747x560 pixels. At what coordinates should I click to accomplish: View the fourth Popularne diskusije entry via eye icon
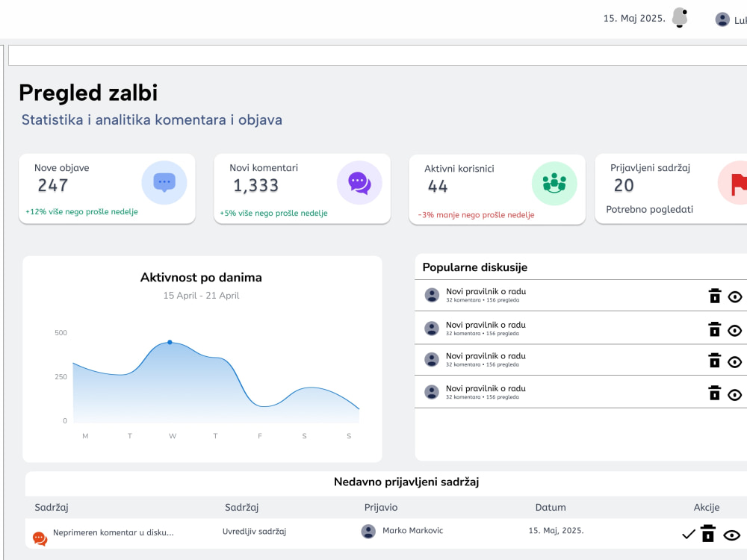point(734,395)
